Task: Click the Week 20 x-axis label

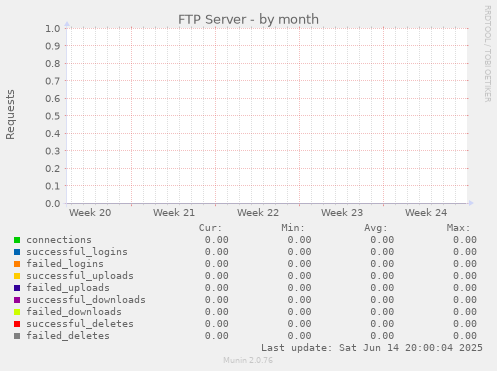Action: (90, 212)
